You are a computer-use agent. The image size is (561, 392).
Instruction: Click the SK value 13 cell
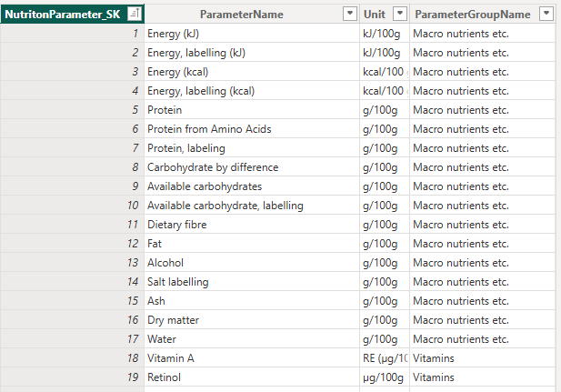[72, 263]
